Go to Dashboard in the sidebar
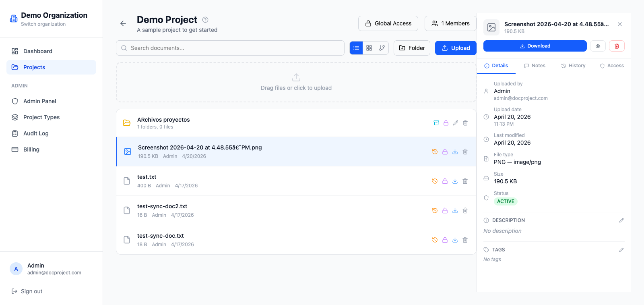Viewport: 644px width, 305px height. pyautogui.click(x=51, y=51)
